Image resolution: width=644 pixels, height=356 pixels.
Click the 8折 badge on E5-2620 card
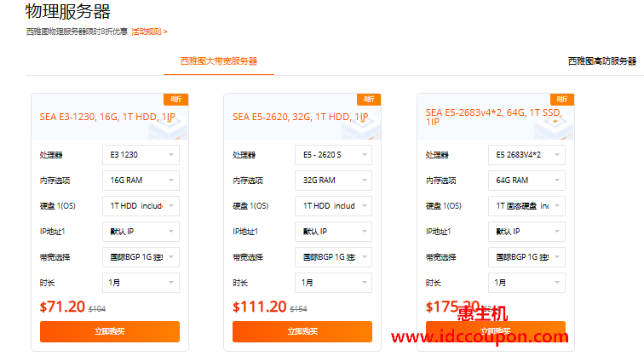(x=369, y=100)
